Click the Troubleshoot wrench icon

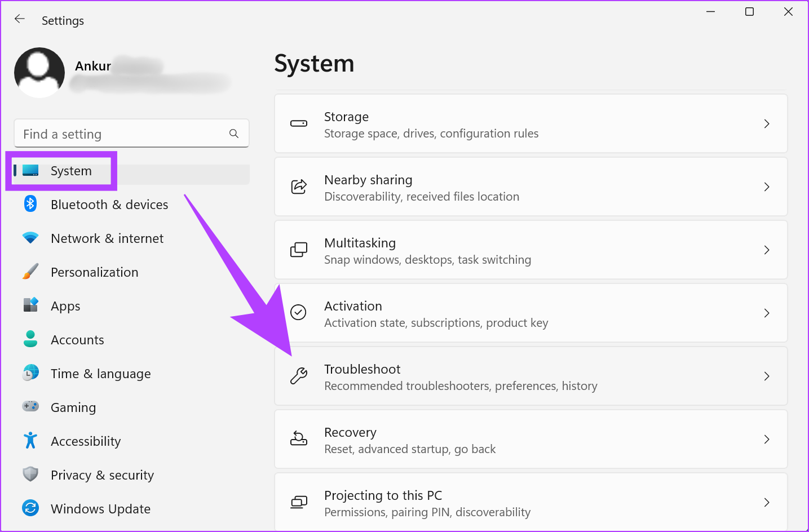(x=299, y=376)
